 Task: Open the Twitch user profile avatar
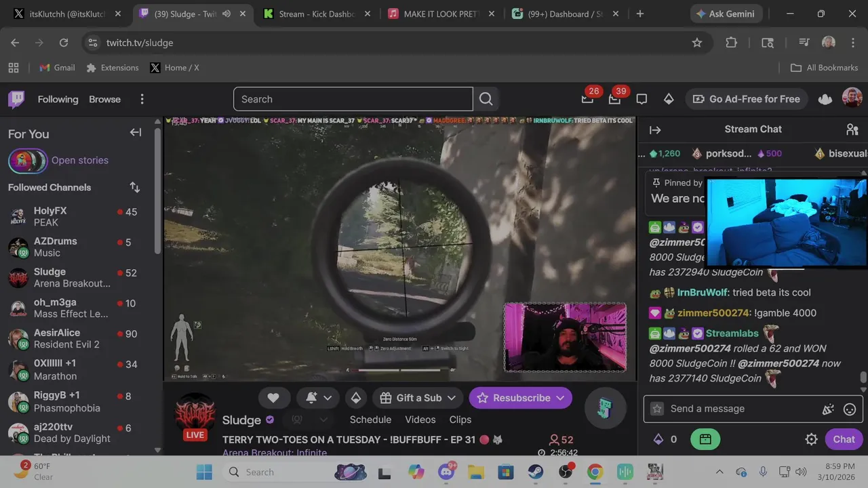tap(852, 98)
